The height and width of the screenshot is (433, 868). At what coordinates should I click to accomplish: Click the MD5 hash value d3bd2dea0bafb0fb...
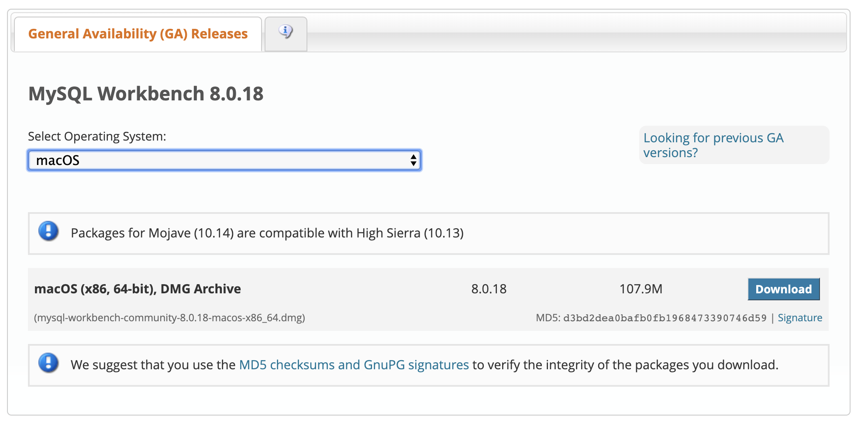point(665,318)
